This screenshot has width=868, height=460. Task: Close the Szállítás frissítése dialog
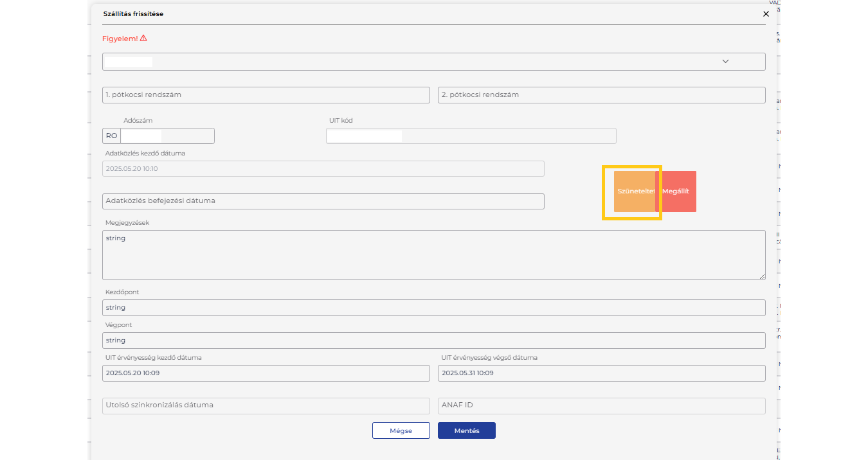(766, 13)
